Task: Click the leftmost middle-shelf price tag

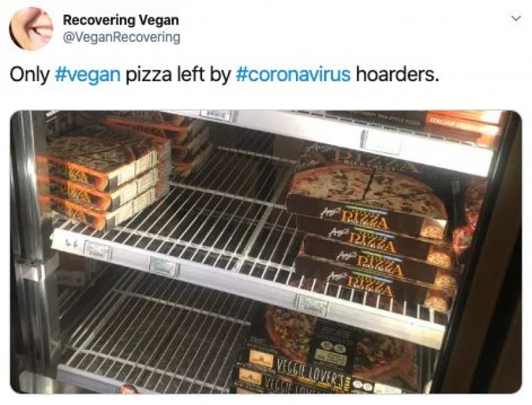Action: [97, 249]
